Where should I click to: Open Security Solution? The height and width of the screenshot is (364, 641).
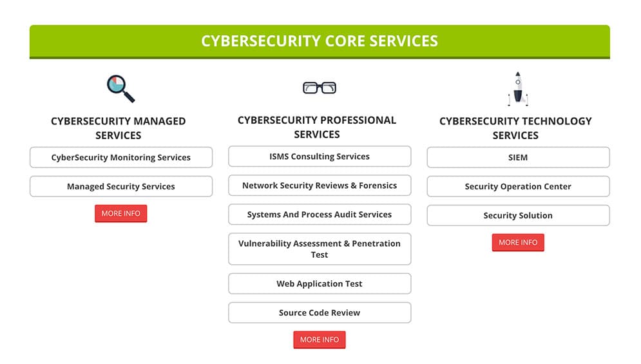[519, 216]
